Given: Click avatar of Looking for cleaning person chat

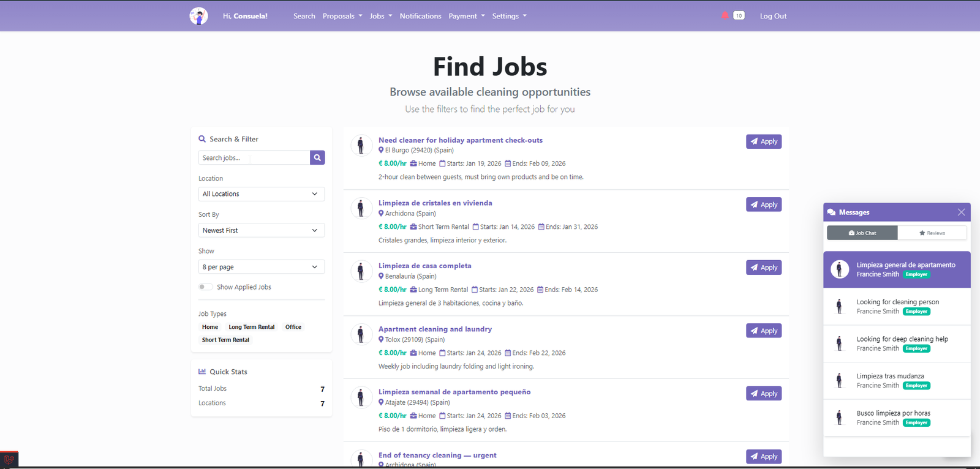Looking at the screenshot, I should pyautogui.click(x=839, y=306).
